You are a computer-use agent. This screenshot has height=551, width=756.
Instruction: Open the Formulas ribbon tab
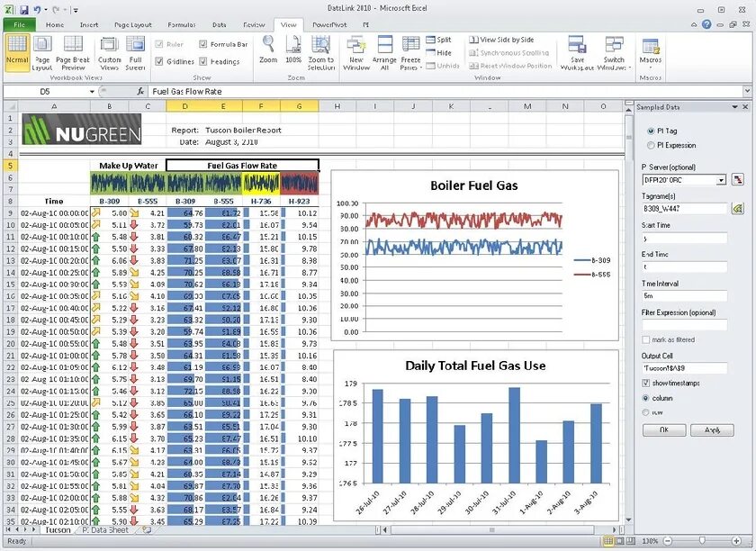click(x=182, y=24)
